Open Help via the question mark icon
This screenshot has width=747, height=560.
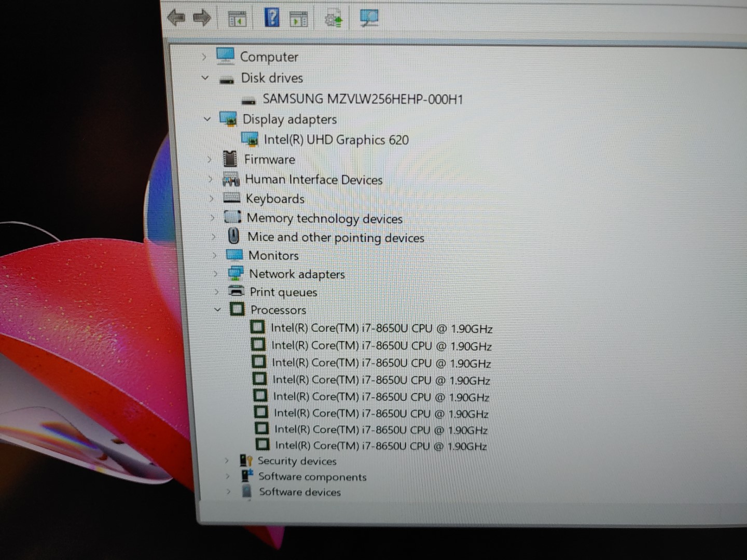pos(272,18)
